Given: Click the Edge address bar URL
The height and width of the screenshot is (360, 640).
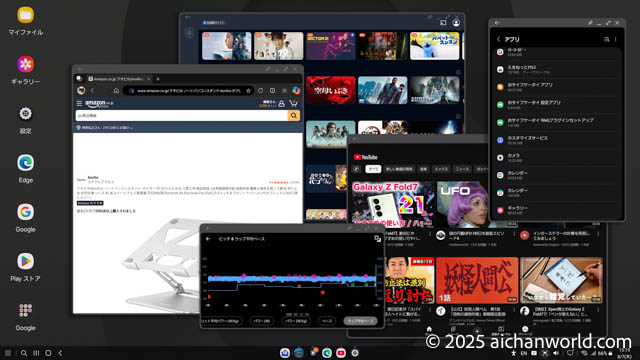Looking at the screenshot, I should click(x=189, y=91).
